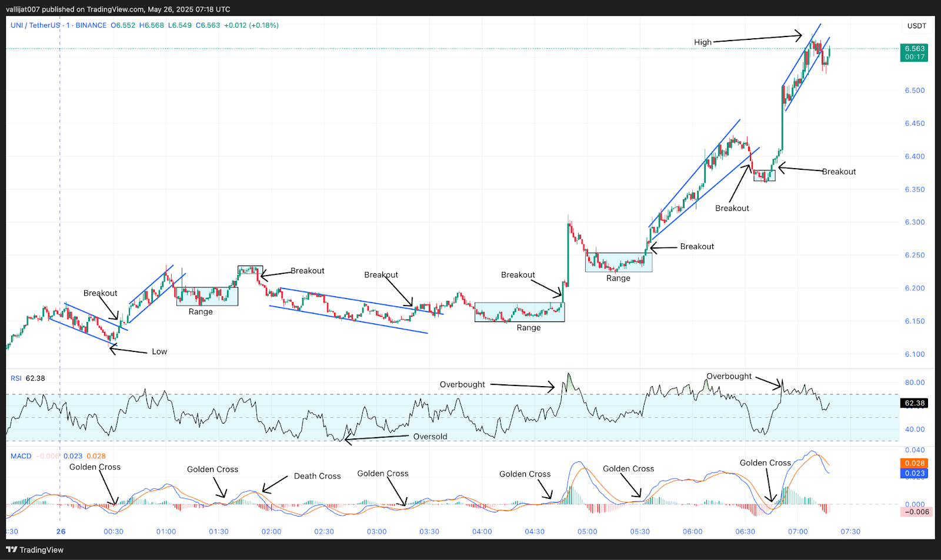The width and height of the screenshot is (941, 560).
Task: Click the -0.006 histogram value in MACD legend
Action: tap(48, 456)
